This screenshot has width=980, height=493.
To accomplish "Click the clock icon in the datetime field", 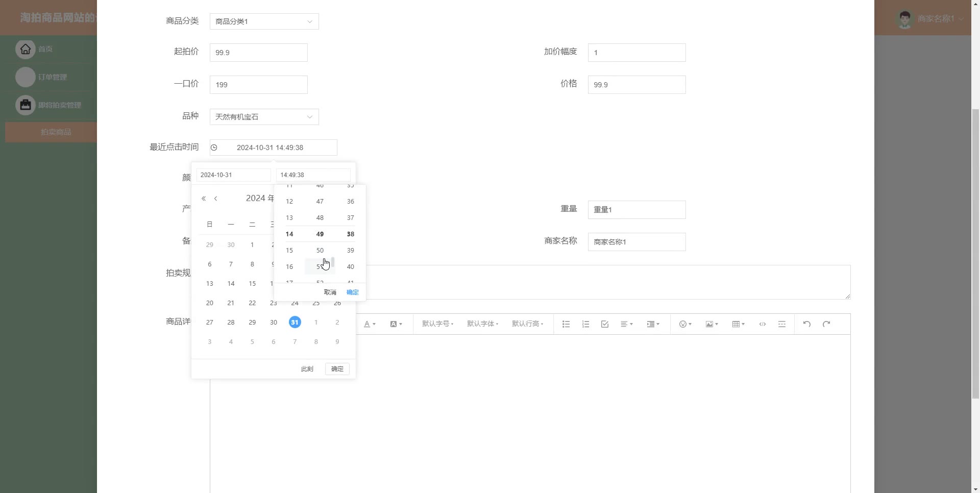I will tap(214, 147).
